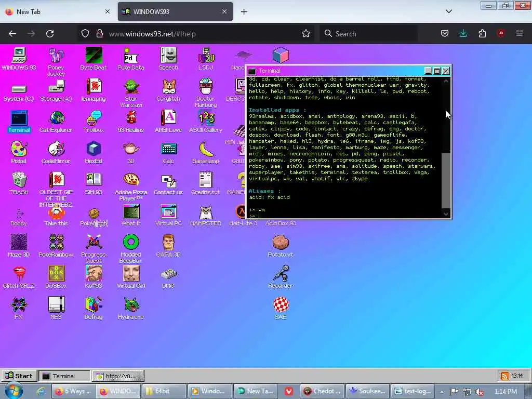The width and height of the screenshot is (532, 399).
Task: Open CodeMirror editor icon
Action: [56, 152]
